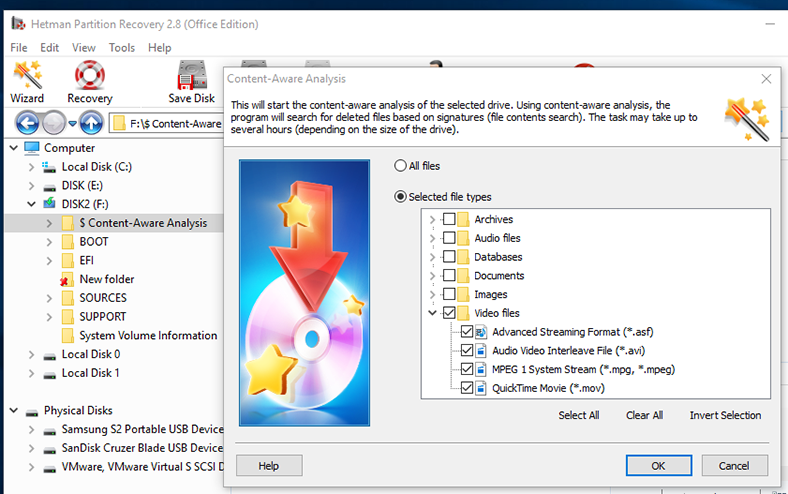Open the View menu
This screenshot has width=788, height=494.
(x=83, y=48)
